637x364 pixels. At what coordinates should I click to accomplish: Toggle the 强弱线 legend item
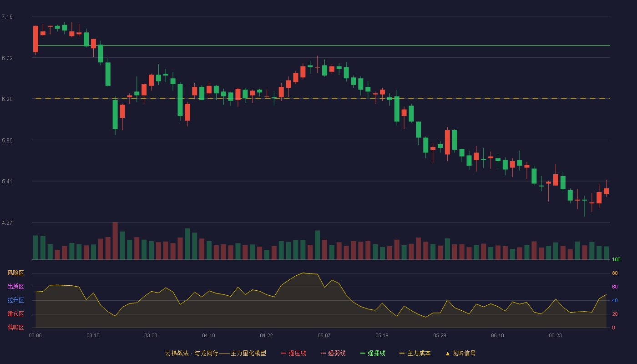coord(333,353)
